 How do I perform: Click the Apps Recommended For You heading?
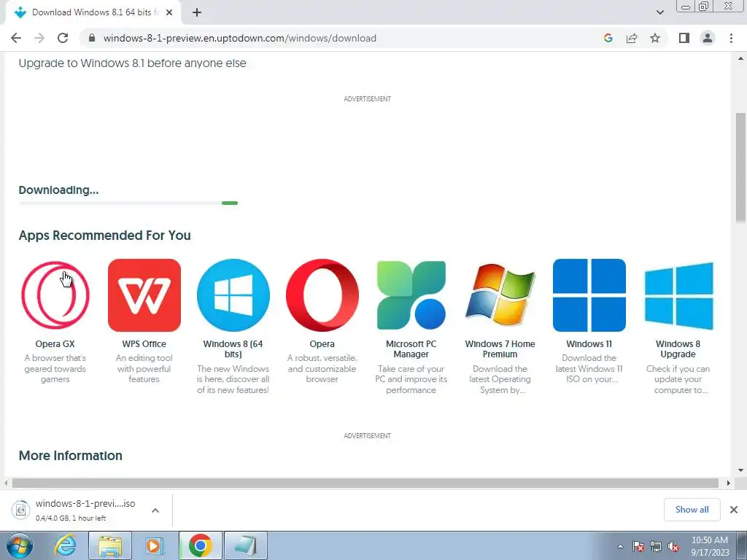point(105,236)
